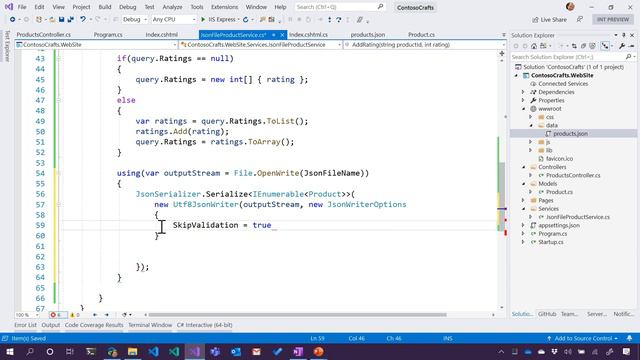Switch to GitHub tab below Solution Explorer
Image resolution: width=640 pixels, height=360 pixels.
[x=547, y=314]
